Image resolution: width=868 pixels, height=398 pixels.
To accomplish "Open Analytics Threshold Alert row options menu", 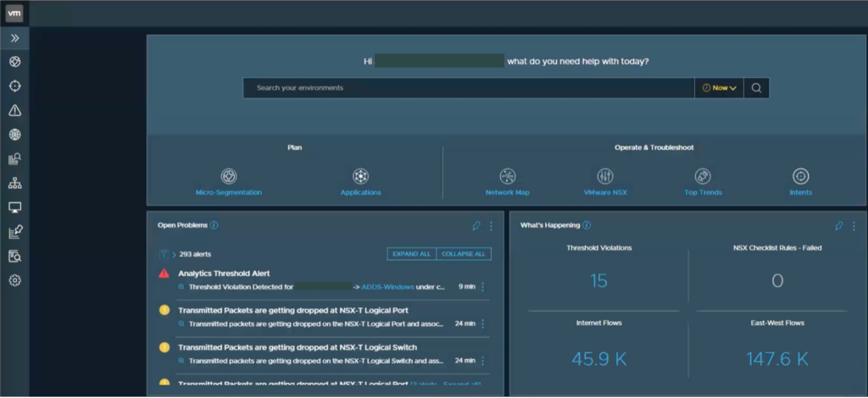I will click(483, 287).
